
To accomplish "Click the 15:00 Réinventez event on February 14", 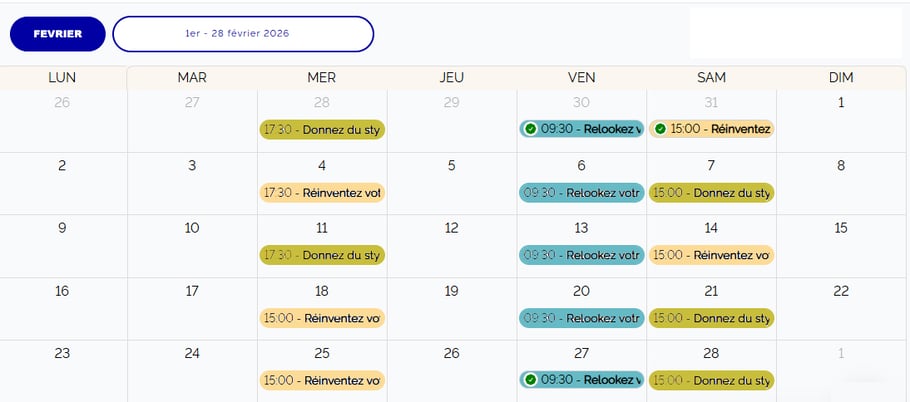I will (x=711, y=255).
